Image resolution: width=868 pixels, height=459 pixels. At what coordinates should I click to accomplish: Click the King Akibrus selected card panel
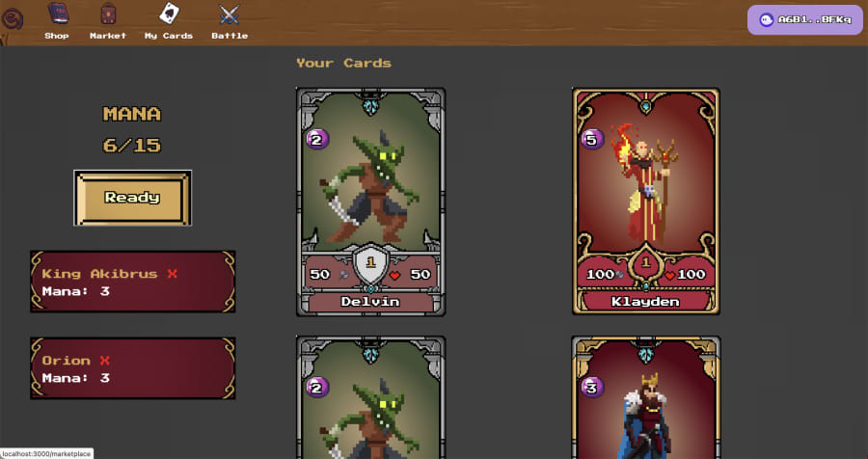(x=133, y=282)
